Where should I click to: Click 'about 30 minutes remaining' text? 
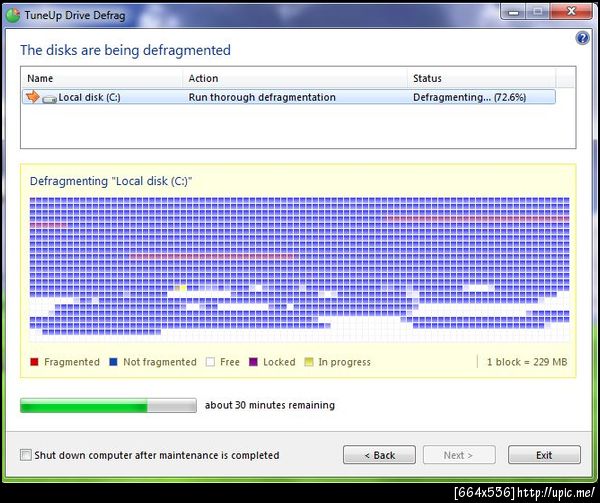270,405
